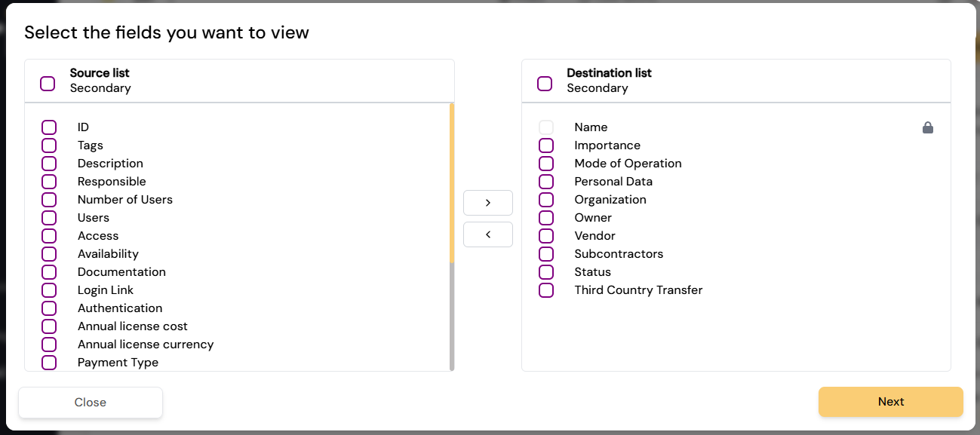Click the Close button
The width and height of the screenshot is (980, 435).
91,403
